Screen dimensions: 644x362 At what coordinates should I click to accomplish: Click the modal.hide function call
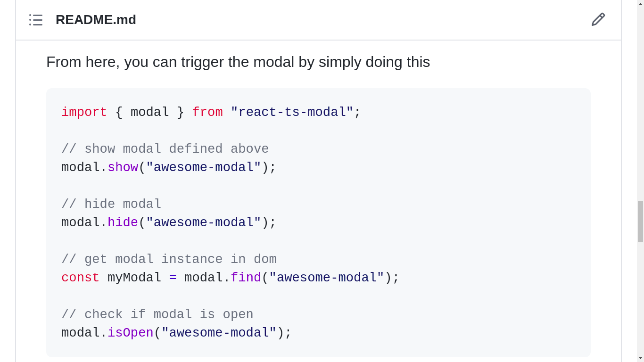(123, 222)
